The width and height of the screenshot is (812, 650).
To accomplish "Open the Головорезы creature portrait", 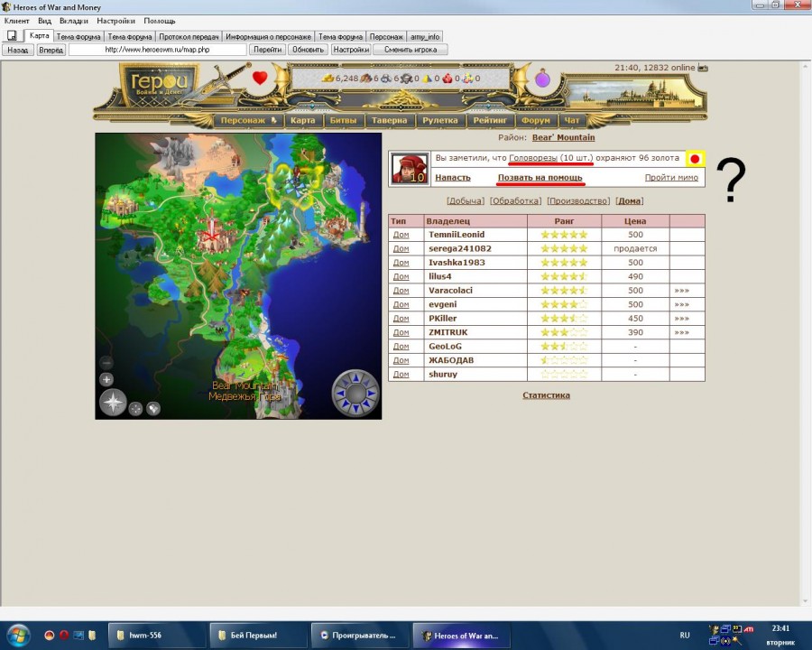I will (x=411, y=169).
